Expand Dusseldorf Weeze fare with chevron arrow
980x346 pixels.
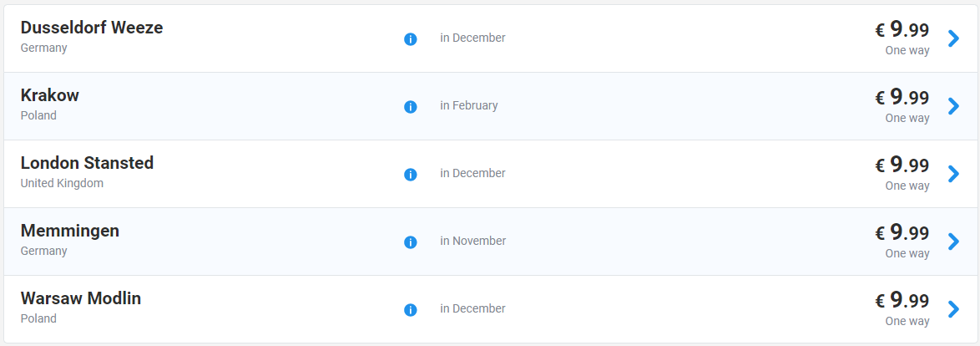coord(953,38)
